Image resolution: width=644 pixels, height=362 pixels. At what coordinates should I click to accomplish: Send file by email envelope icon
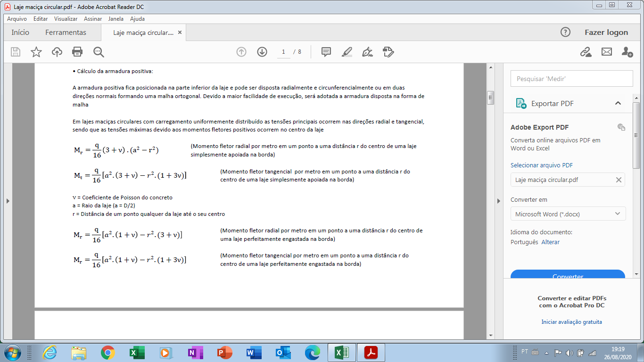[607, 52]
